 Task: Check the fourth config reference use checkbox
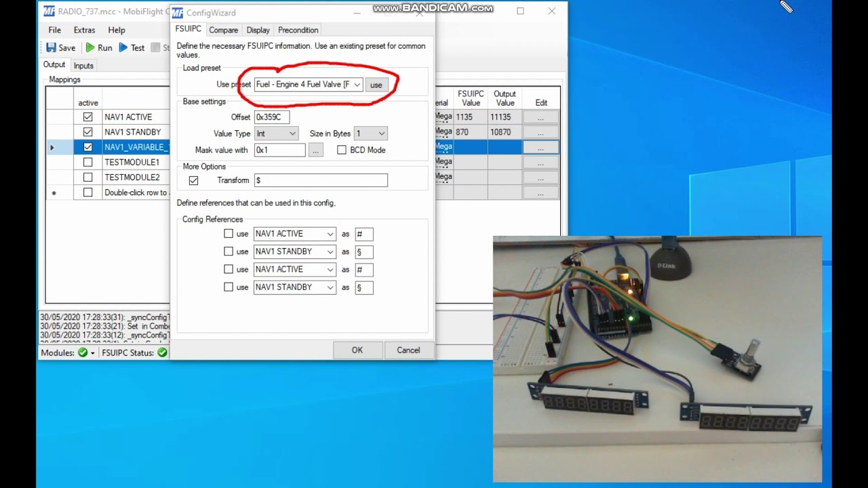click(229, 287)
